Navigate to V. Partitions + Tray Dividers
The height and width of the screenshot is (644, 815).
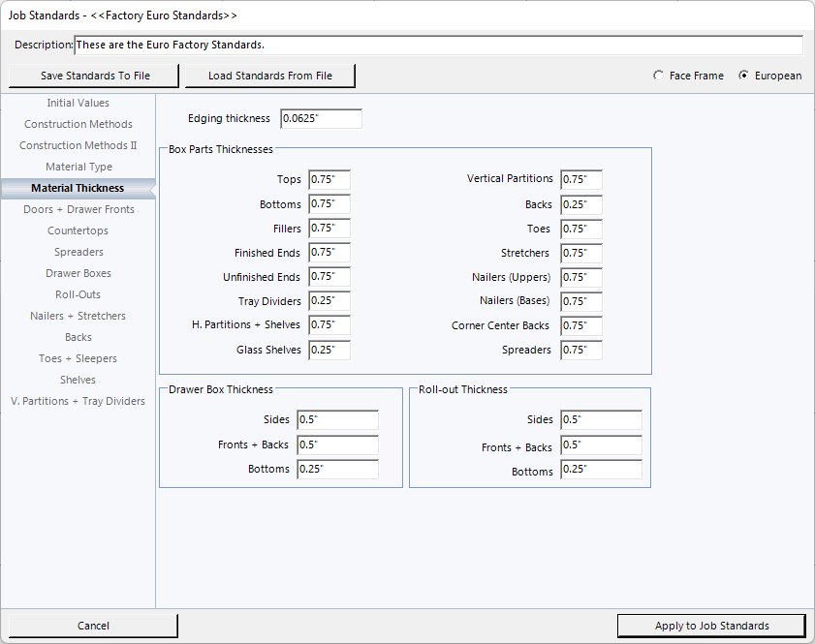[78, 401]
